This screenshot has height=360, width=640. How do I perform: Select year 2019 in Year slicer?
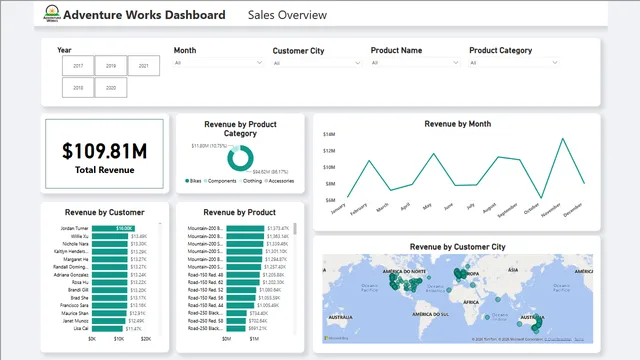(111, 66)
